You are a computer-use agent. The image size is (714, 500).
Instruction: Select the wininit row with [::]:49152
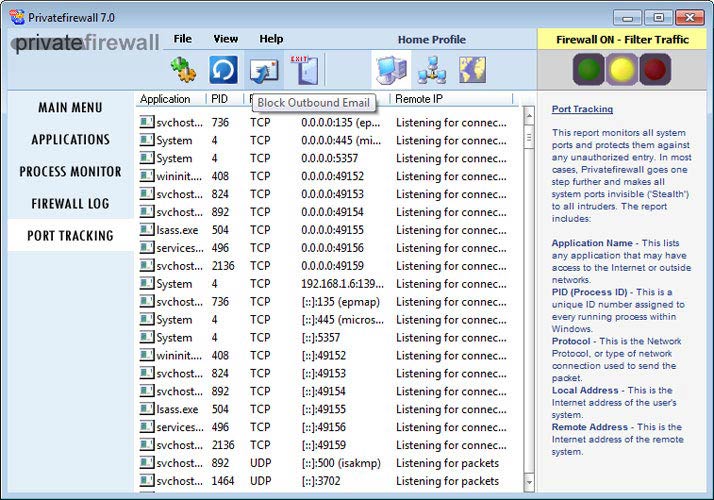tap(328, 355)
